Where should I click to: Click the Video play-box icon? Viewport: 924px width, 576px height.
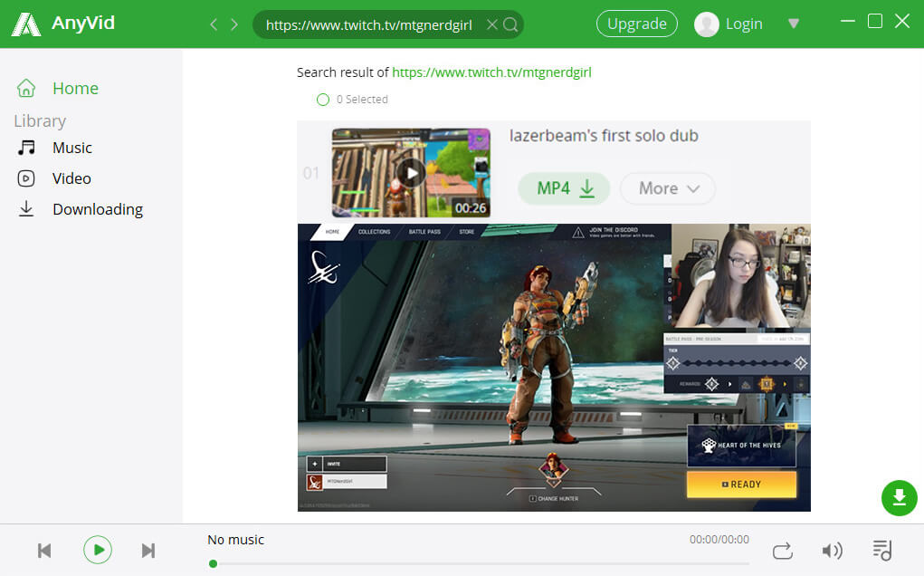pyautogui.click(x=26, y=178)
